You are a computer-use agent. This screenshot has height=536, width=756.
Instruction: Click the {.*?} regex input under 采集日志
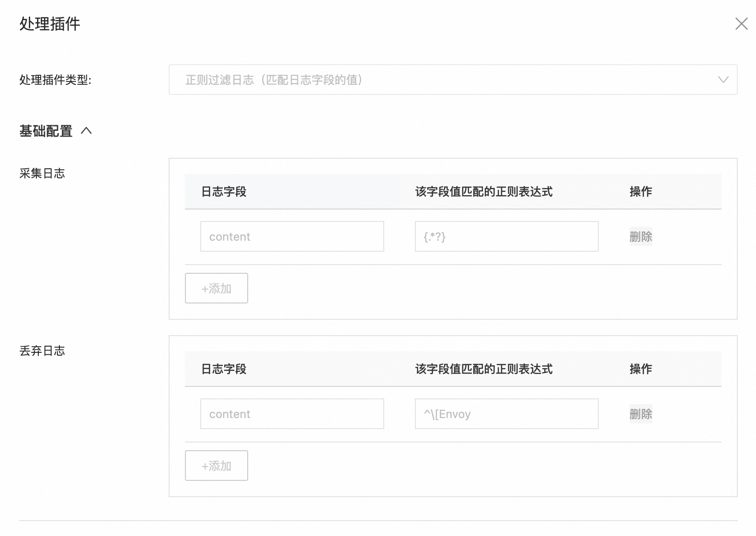[x=506, y=236]
